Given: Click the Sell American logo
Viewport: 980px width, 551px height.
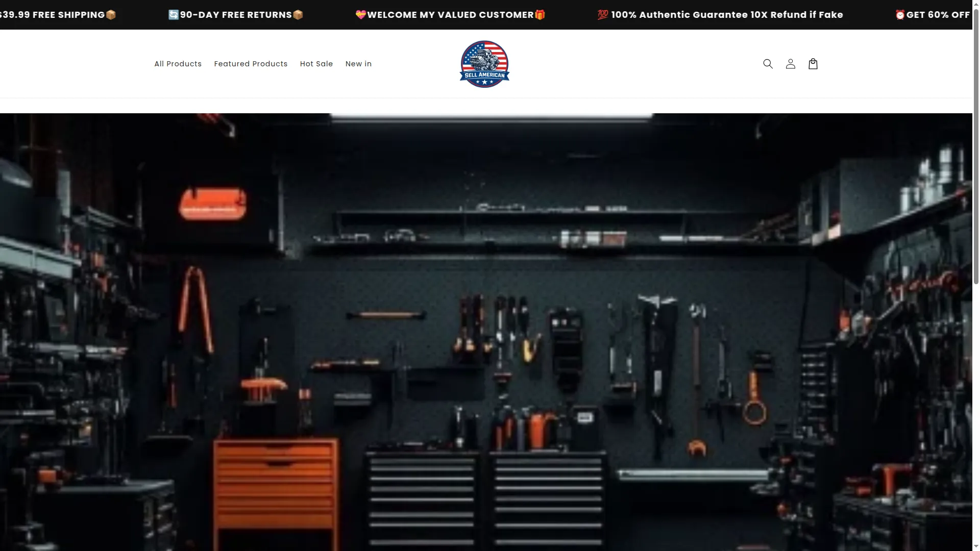Looking at the screenshot, I should point(484,64).
